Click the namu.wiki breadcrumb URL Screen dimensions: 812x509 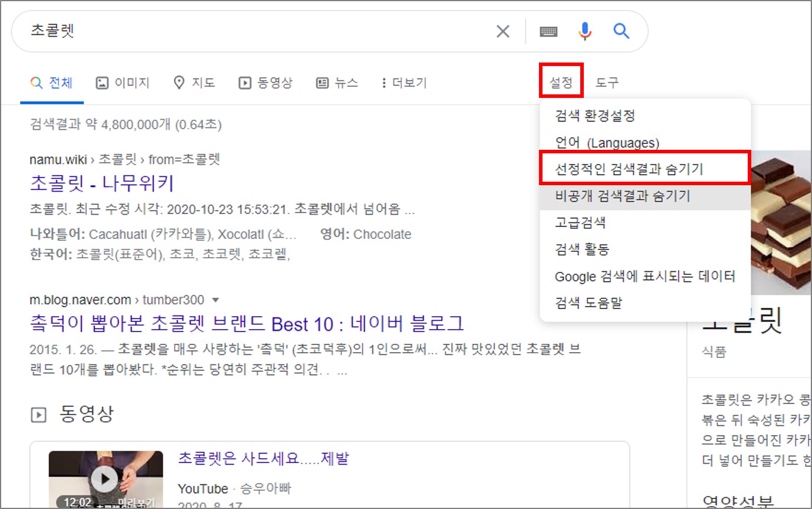(124, 160)
